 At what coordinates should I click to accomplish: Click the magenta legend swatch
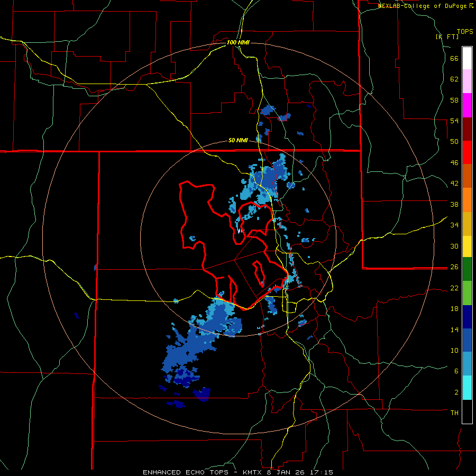coord(467,105)
